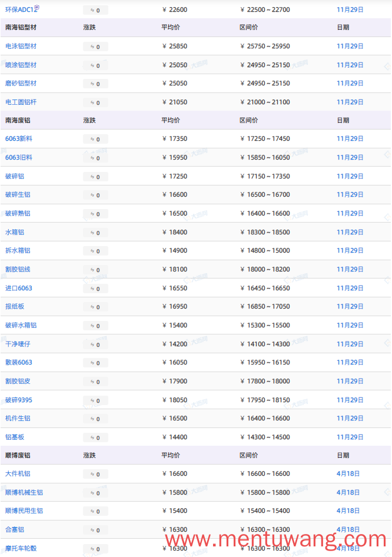Open the 顺博民用生铝 link

click(24, 511)
